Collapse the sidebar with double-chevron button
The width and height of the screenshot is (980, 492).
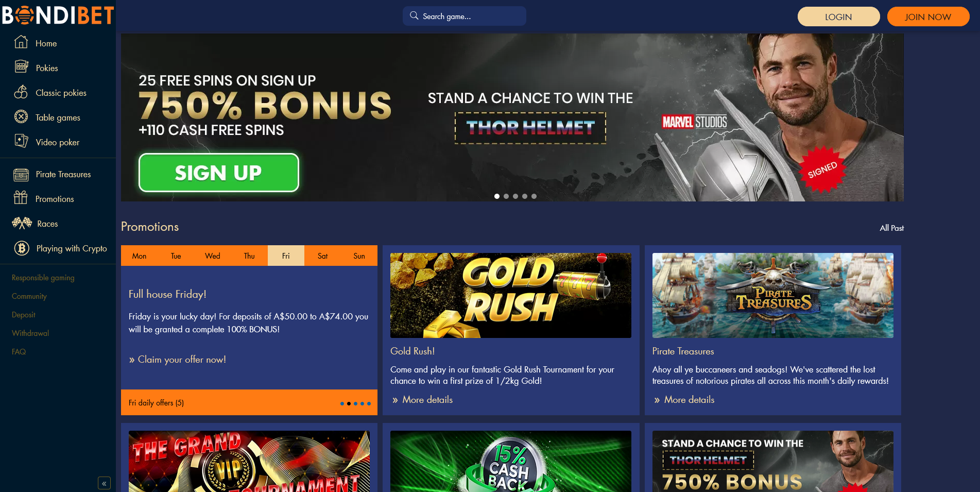[x=104, y=483]
